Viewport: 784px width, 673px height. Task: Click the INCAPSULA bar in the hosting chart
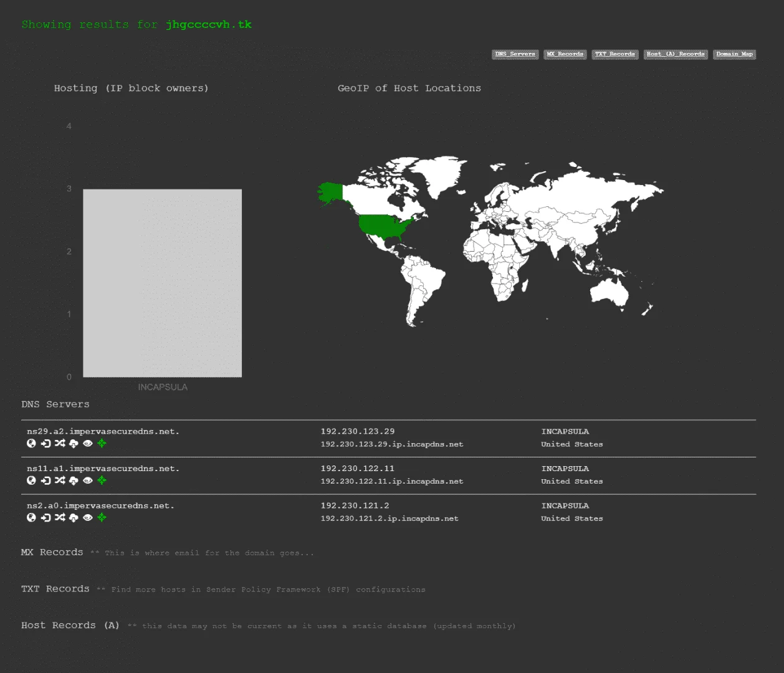pyautogui.click(x=163, y=283)
